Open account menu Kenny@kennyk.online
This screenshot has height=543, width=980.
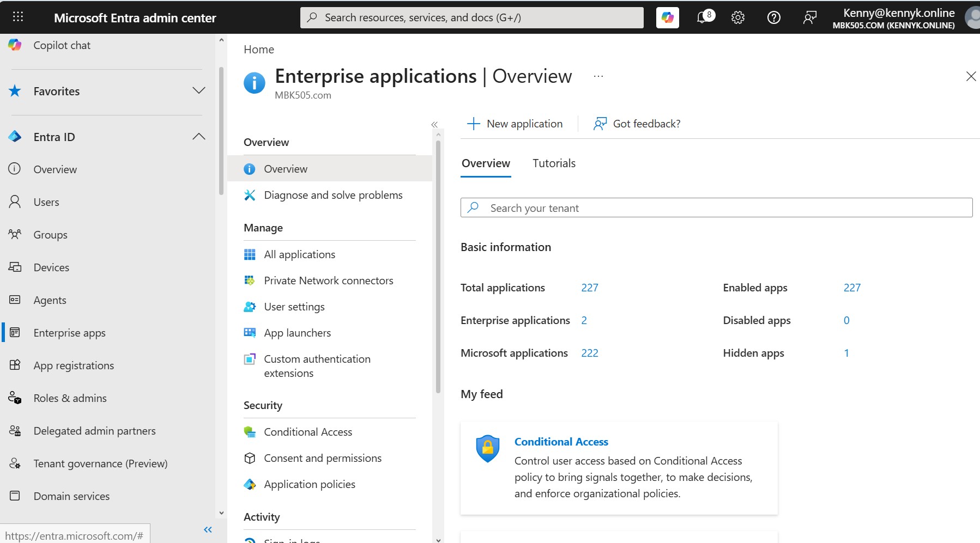[x=905, y=17]
